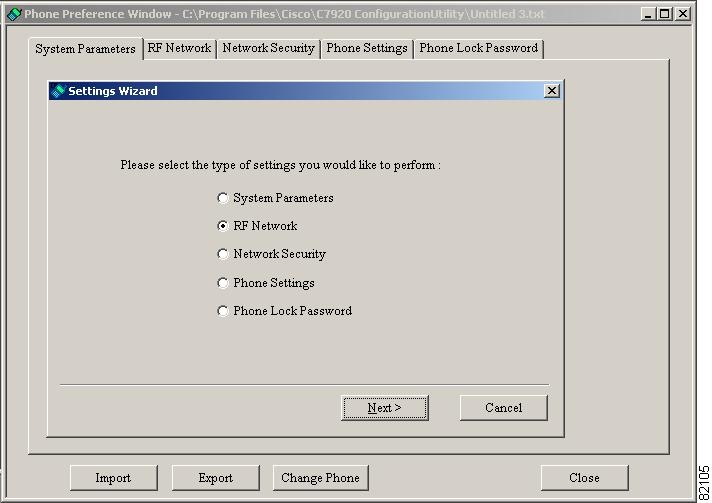Go to the Phone Settings tab

[367, 48]
